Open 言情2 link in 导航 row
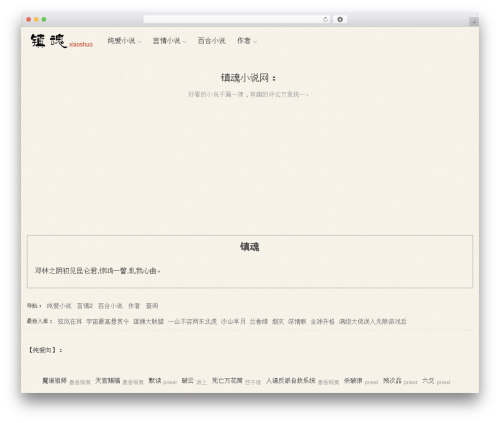This screenshot has height=423, width=500. click(x=85, y=306)
